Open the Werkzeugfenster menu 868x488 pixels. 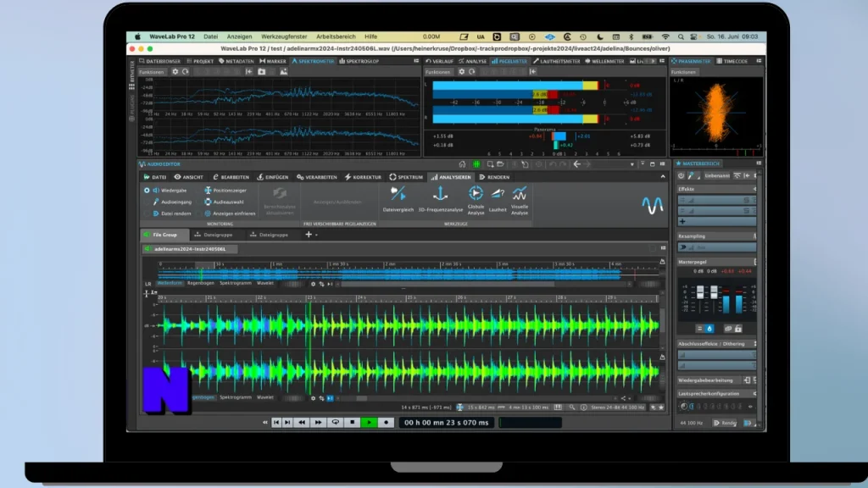coord(284,37)
